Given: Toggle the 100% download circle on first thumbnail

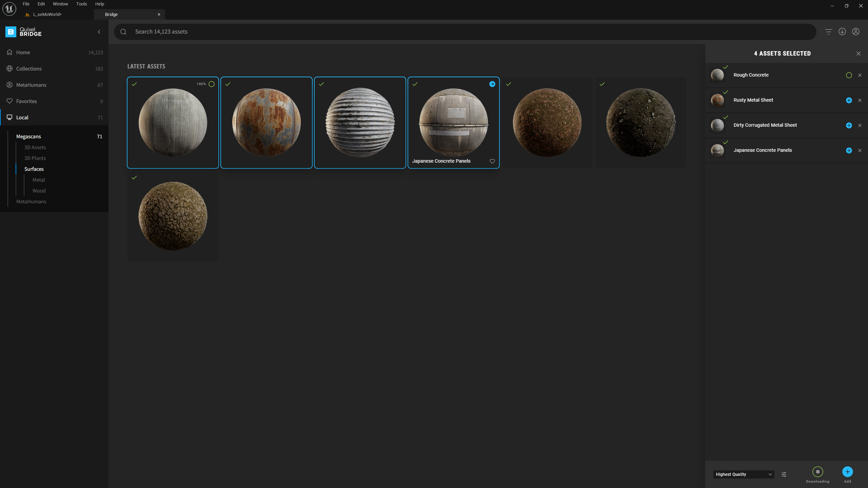Looking at the screenshot, I should click(x=212, y=84).
